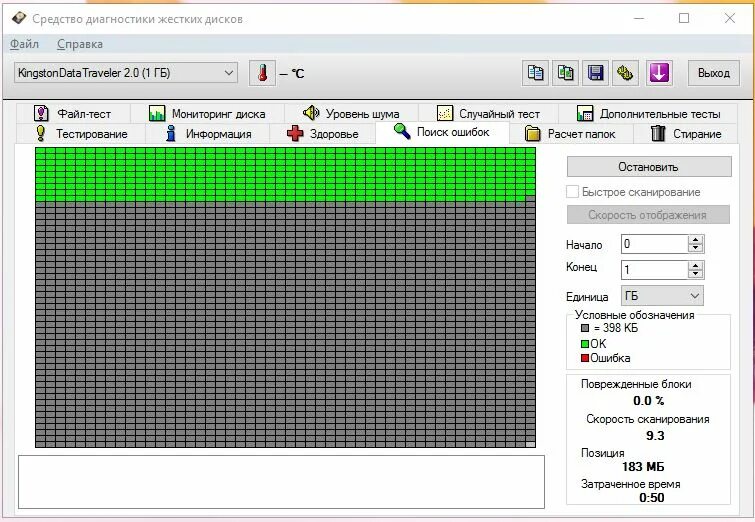The image size is (755, 522).
Task: Maximize the diagnostics window
Action: click(684, 18)
